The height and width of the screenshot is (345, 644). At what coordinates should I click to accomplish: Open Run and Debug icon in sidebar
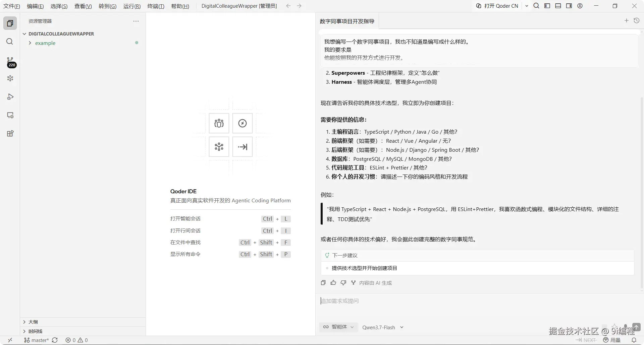(10, 97)
